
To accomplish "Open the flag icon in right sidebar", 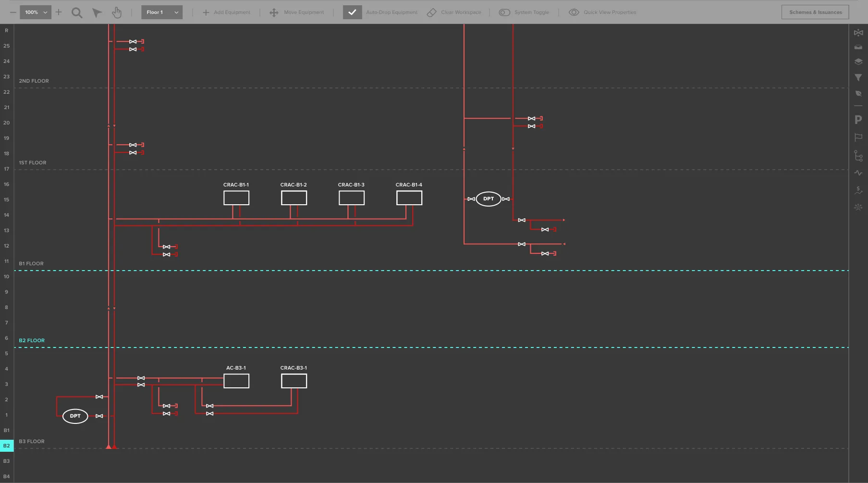I will point(858,137).
